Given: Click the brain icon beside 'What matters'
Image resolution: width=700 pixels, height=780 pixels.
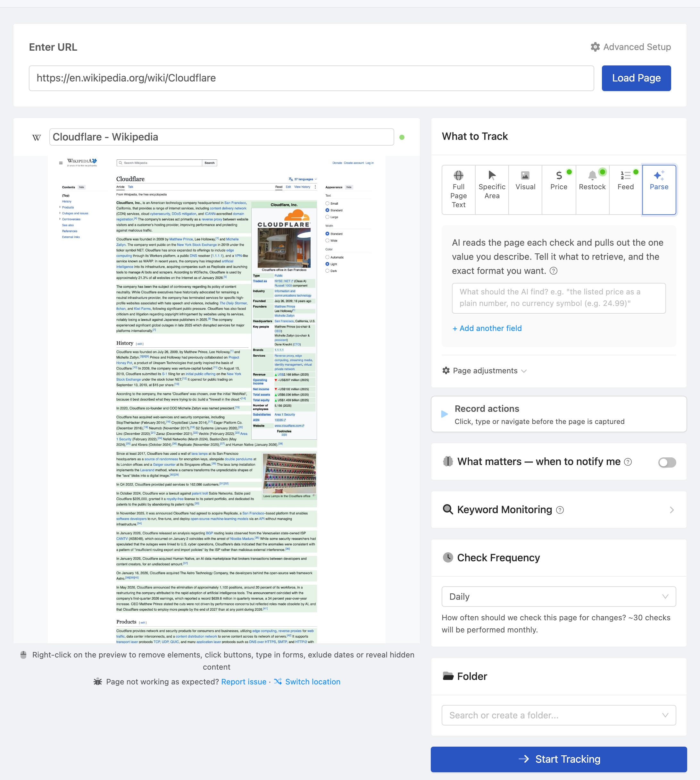Looking at the screenshot, I should [x=448, y=462].
